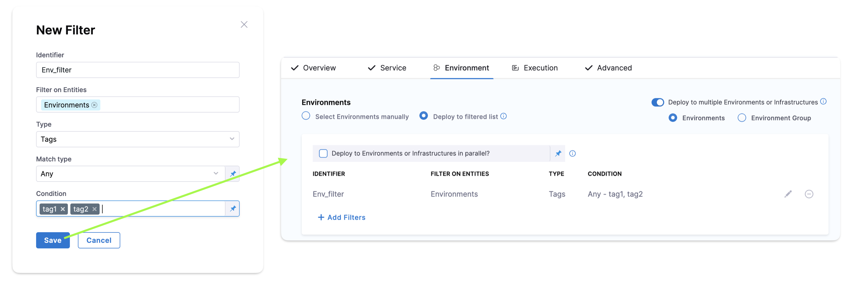The width and height of the screenshot is (868, 284).
Task: Edit the Env_filter row with pencil icon
Action: click(x=787, y=194)
